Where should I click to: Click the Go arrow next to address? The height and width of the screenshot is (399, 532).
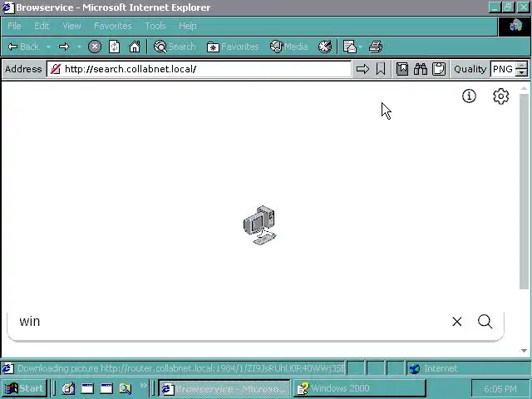pos(362,69)
